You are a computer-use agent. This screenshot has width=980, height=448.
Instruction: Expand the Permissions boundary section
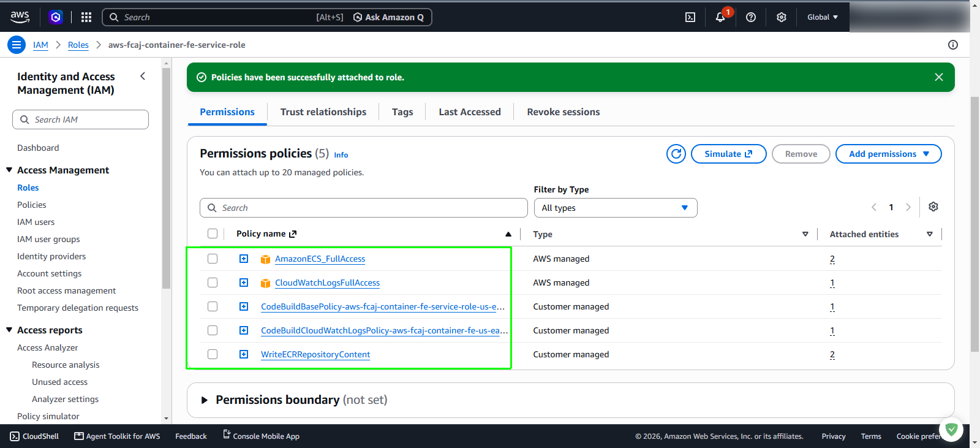(205, 400)
